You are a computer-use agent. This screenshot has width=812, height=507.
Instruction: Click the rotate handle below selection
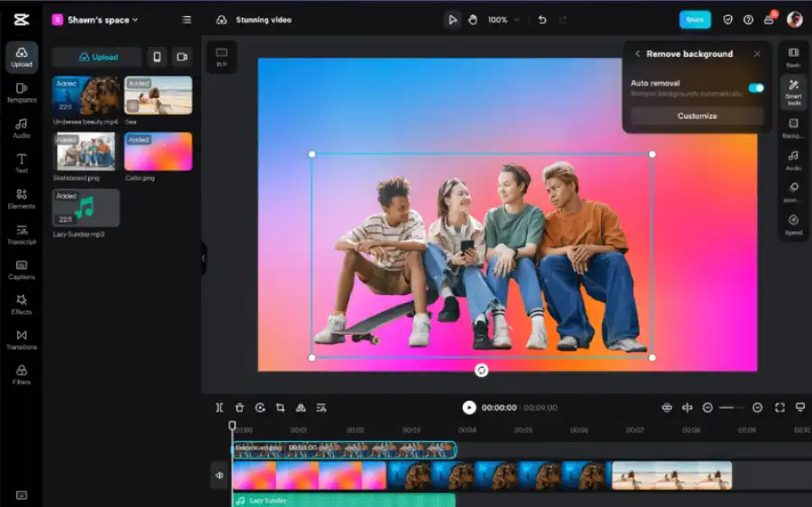[x=481, y=370]
